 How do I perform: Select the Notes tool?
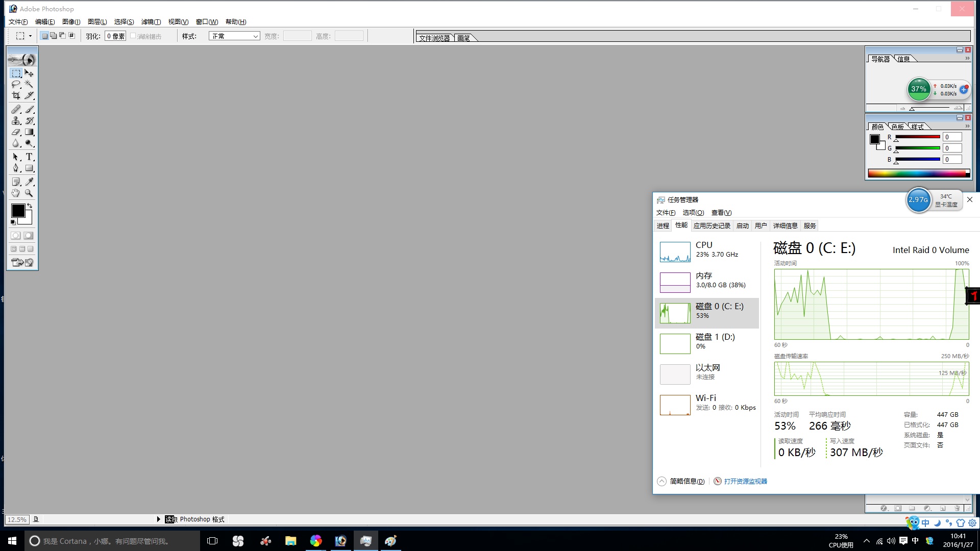[x=16, y=182]
